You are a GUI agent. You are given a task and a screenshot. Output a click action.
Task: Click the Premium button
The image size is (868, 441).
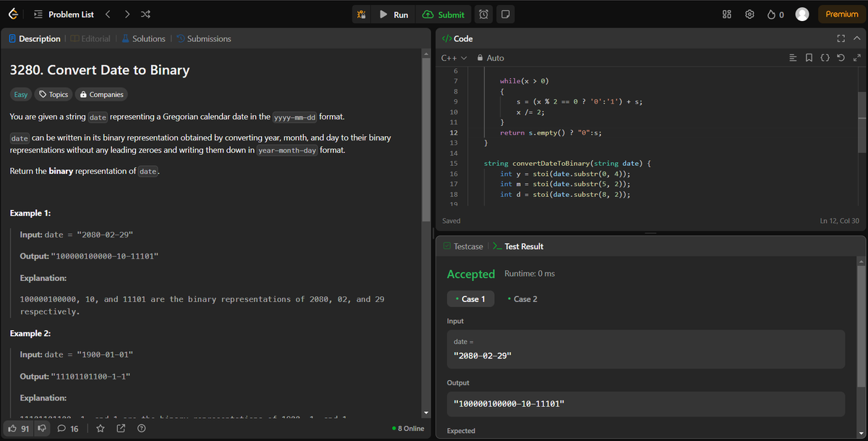coord(841,14)
